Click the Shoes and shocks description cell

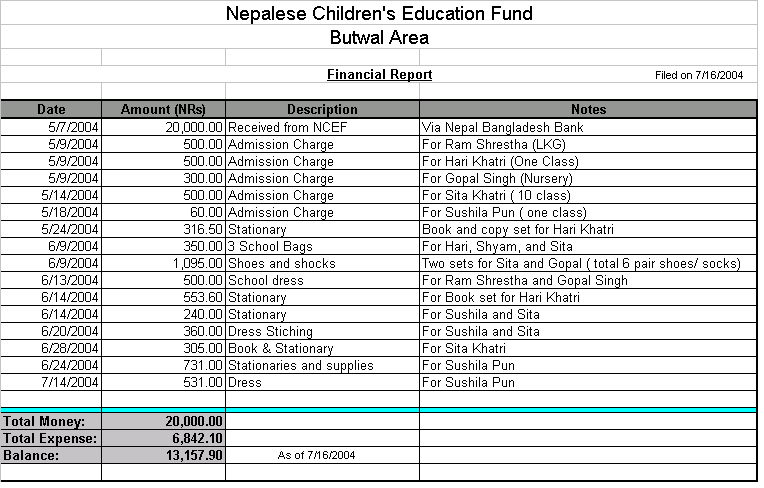pyautogui.click(x=322, y=263)
